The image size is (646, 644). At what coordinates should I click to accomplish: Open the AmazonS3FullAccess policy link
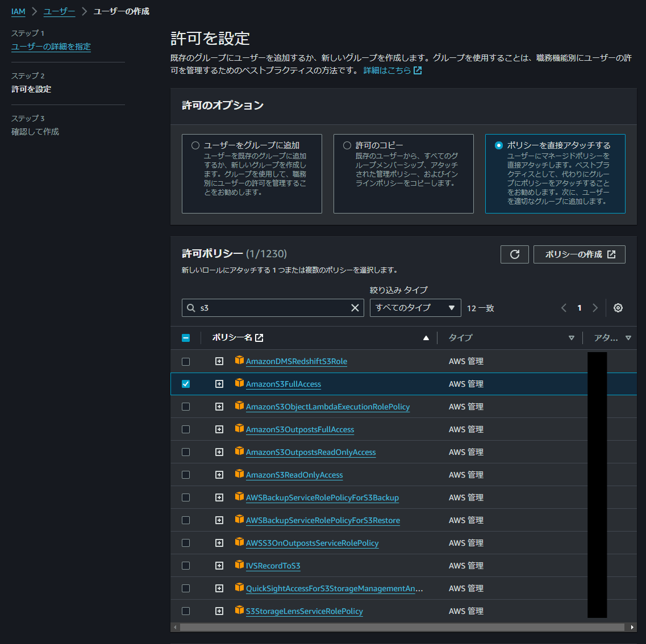coord(284,384)
